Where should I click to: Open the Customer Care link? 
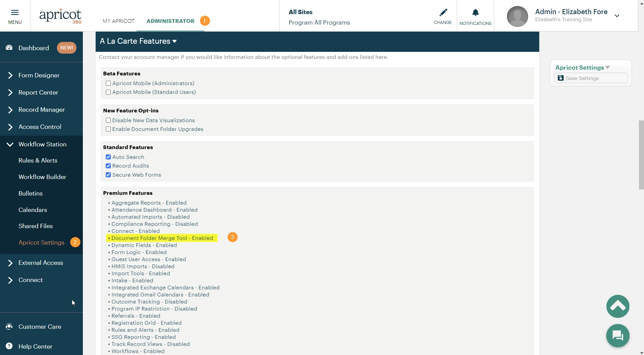tap(40, 327)
